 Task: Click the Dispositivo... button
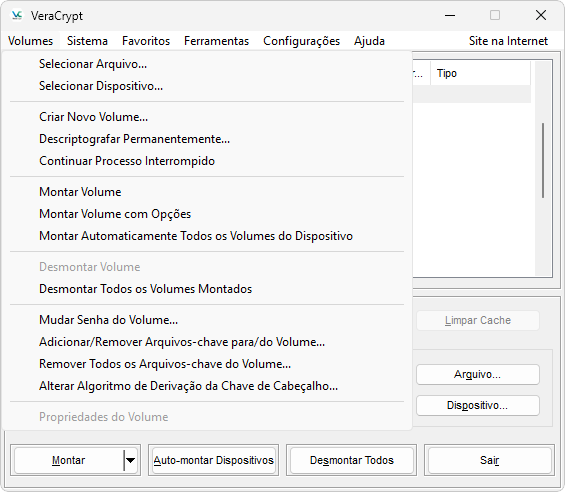(477, 405)
